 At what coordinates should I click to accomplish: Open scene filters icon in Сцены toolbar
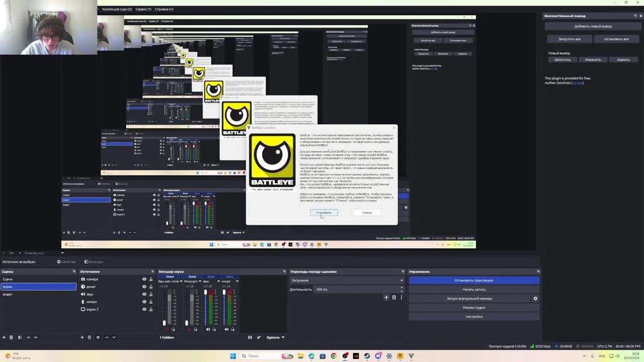click(x=20, y=337)
